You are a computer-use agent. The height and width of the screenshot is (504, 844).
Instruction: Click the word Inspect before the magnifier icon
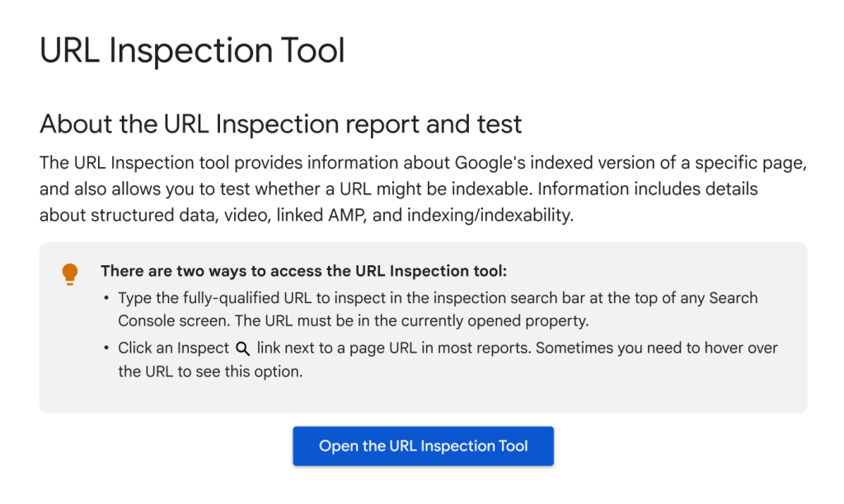pyautogui.click(x=203, y=348)
